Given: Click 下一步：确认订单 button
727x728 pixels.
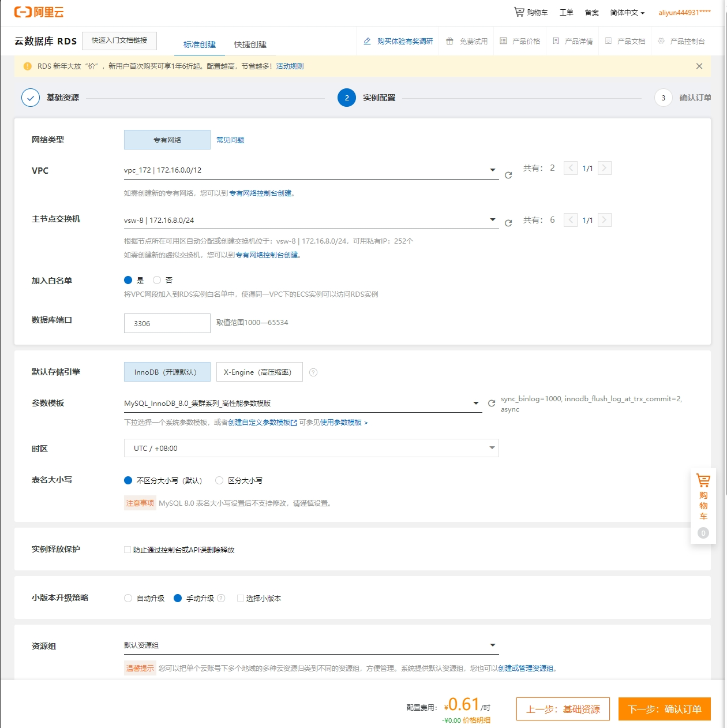Looking at the screenshot, I should [664, 709].
